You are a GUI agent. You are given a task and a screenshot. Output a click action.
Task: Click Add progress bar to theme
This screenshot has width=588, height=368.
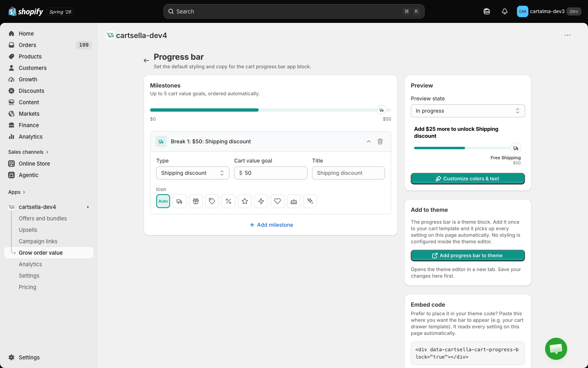point(468,256)
